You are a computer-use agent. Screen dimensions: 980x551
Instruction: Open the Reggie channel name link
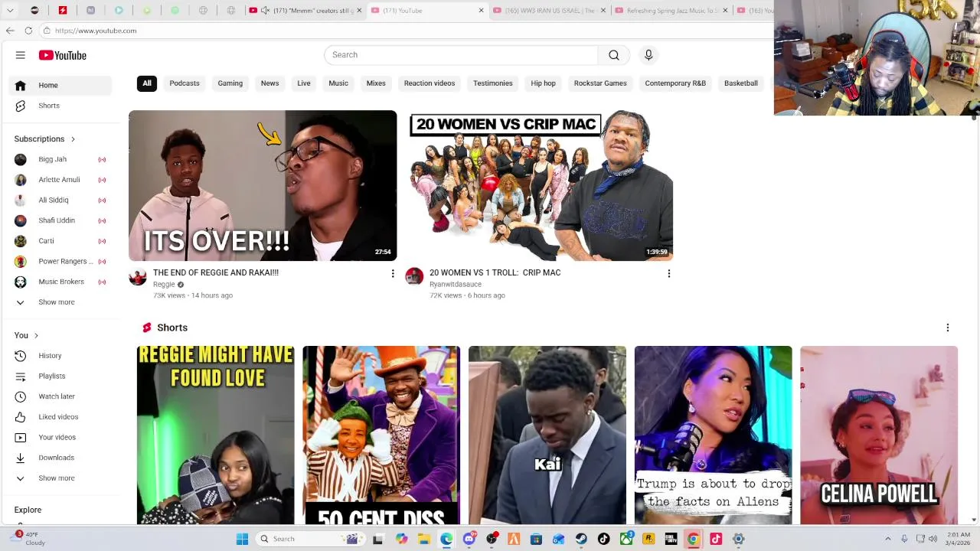(x=164, y=285)
